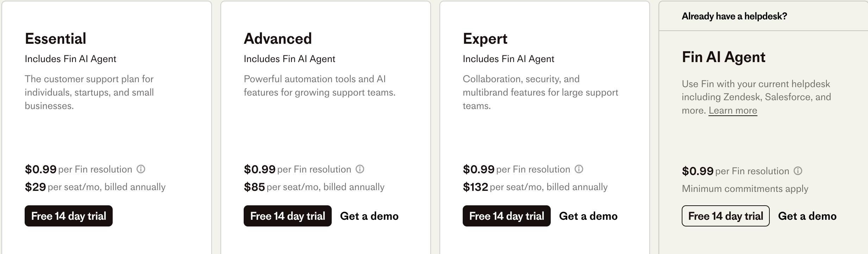
Task: Start the Essential plan free 14 day trial
Action: (69, 216)
